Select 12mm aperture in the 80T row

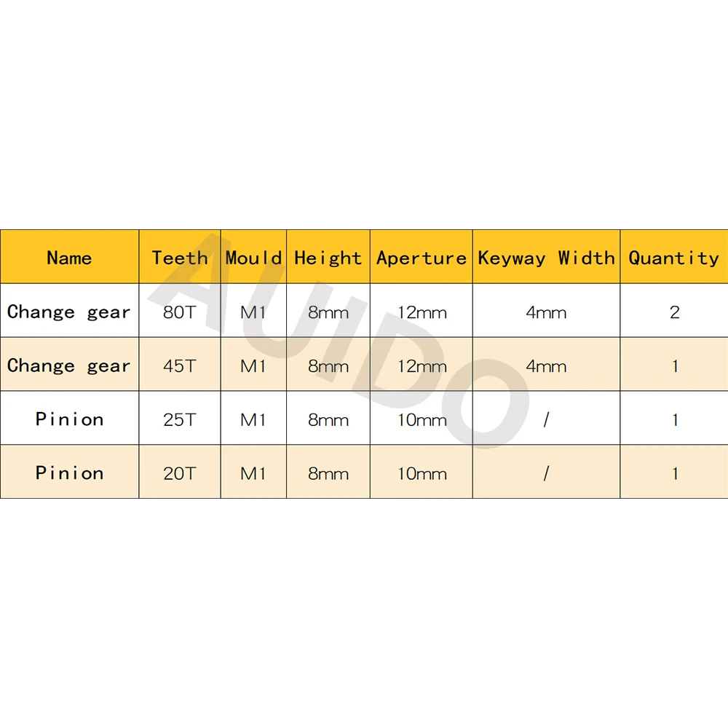coord(422,311)
